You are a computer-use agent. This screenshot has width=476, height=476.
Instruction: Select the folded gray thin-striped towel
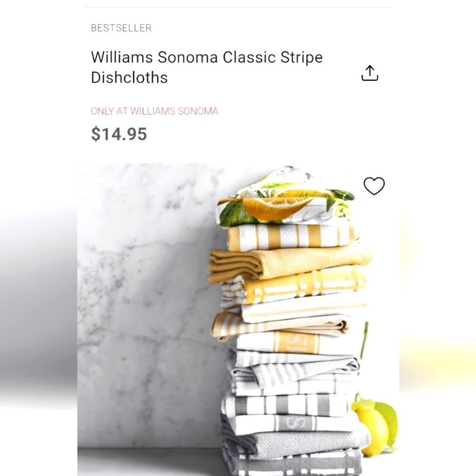(293, 369)
